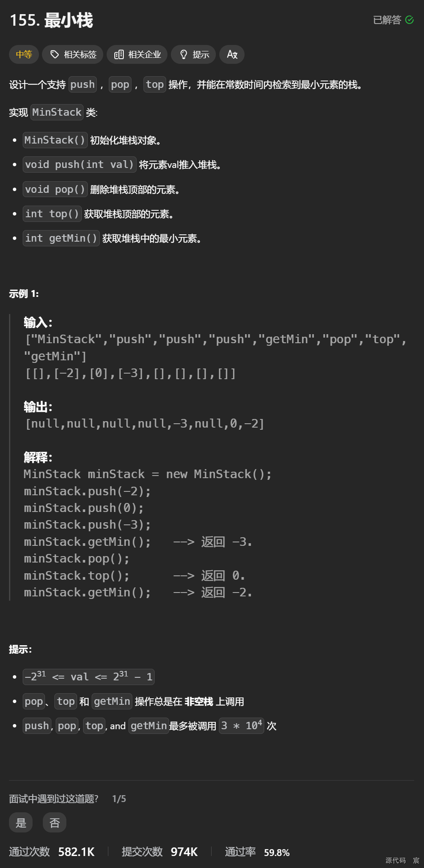Answer 是 for interview encounter question
The height and width of the screenshot is (868, 424).
coord(21,823)
